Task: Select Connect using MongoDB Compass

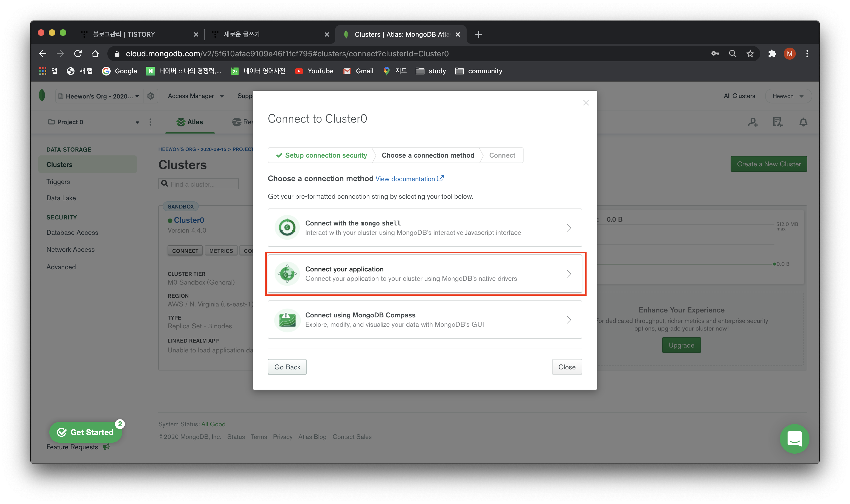Action: [x=424, y=320]
